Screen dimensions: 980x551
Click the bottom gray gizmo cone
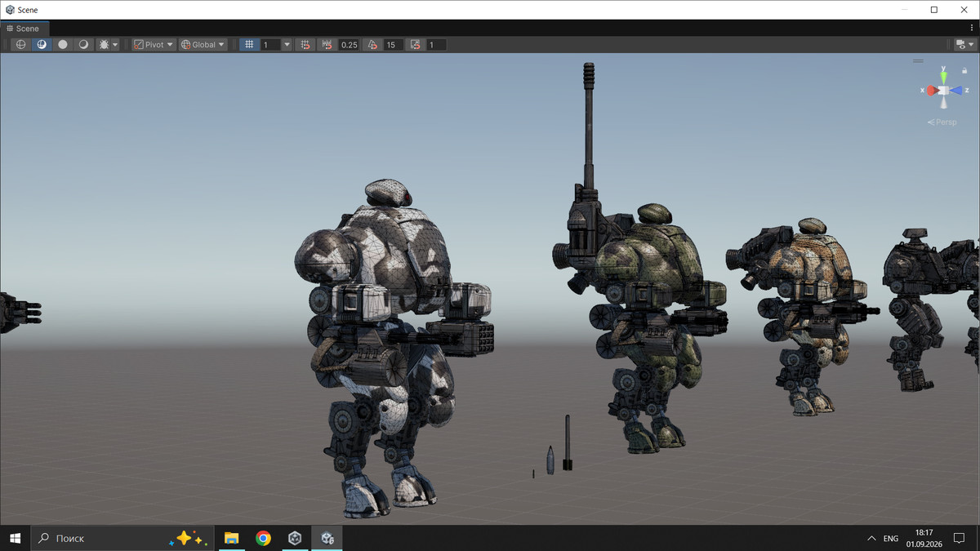pyautogui.click(x=943, y=103)
